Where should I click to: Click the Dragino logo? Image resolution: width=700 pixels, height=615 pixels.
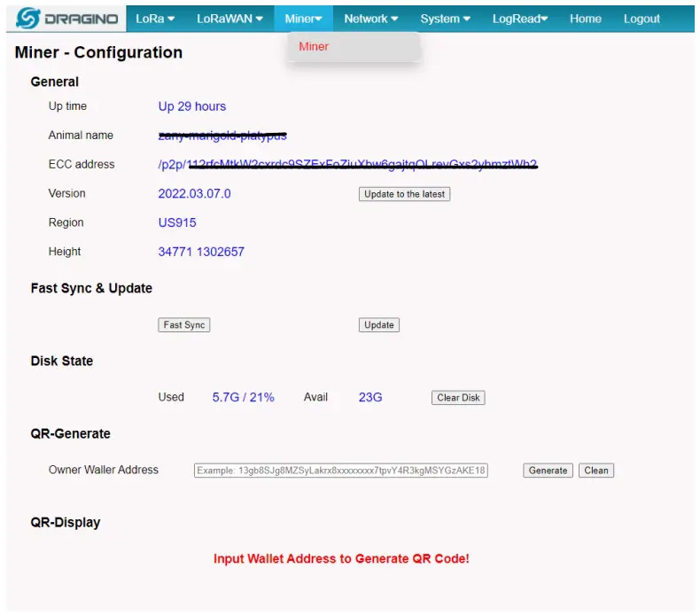67,19
